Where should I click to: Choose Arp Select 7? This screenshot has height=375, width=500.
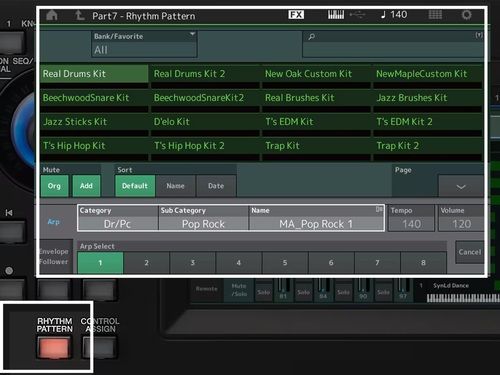377,263
